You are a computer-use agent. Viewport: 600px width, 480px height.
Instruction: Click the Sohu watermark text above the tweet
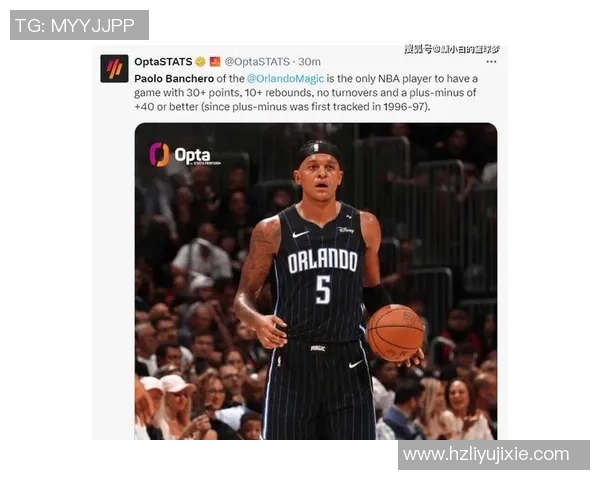[x=452, y=49]
